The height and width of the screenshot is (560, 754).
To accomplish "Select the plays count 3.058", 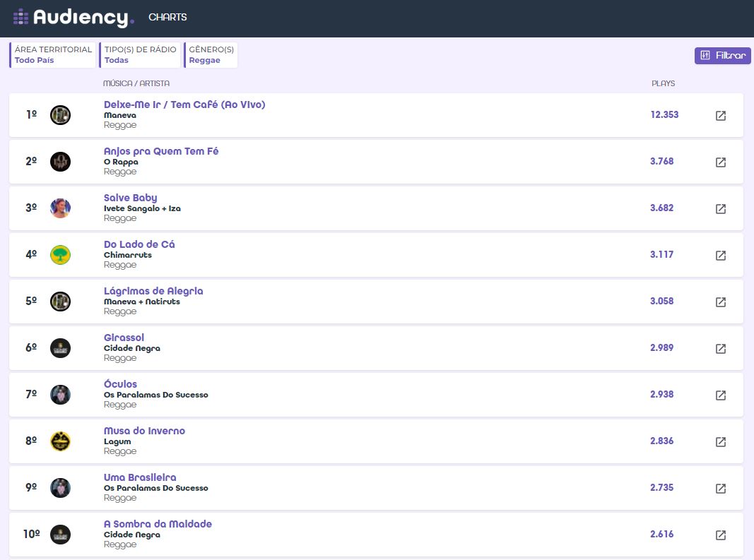I will pyautogui.click(x=661, y=302).
